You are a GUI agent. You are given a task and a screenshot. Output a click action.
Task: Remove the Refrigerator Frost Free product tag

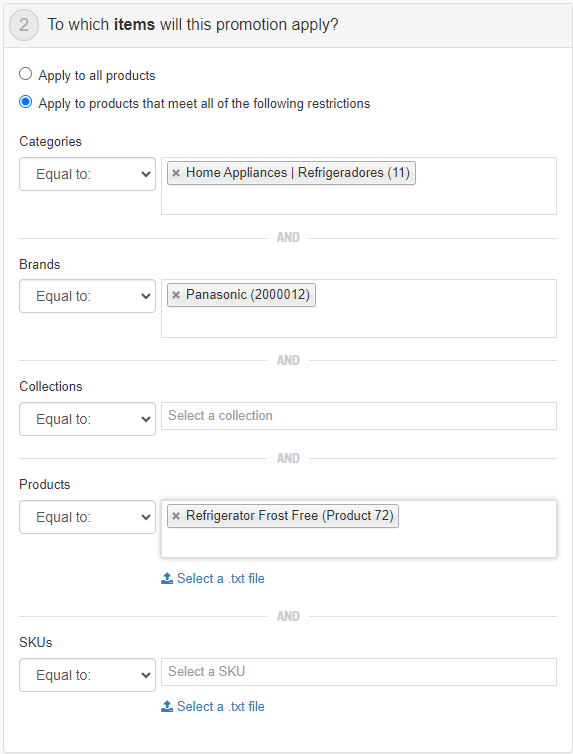[x=176, y=516]
